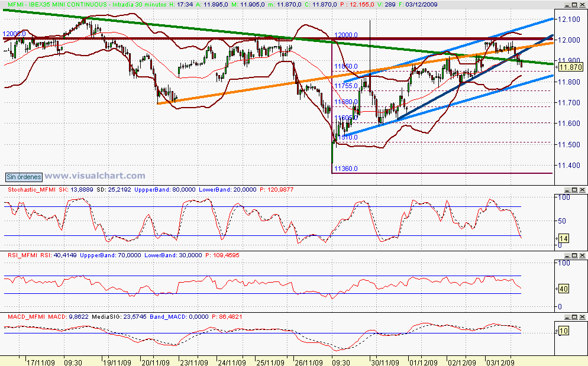Screen dimensions: 588x366
Task: Click the 'Stochastic_MFMI' indicator name
Action: (33, 190)
